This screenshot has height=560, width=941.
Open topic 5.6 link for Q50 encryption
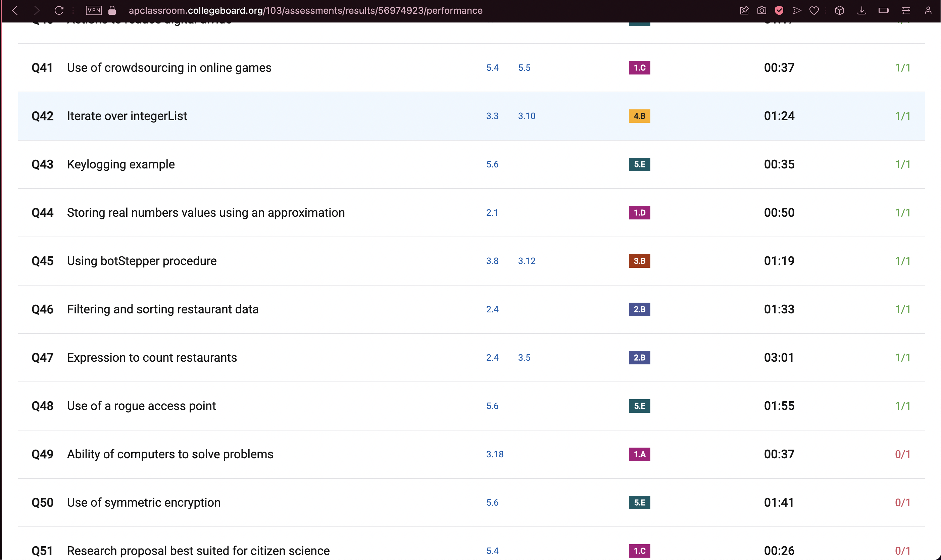tap(492, 503)
